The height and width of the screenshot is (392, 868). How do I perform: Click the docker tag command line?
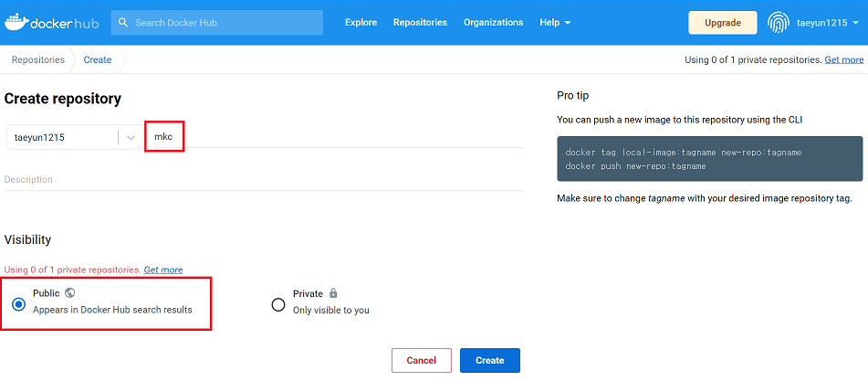click(x=684, y=152)
